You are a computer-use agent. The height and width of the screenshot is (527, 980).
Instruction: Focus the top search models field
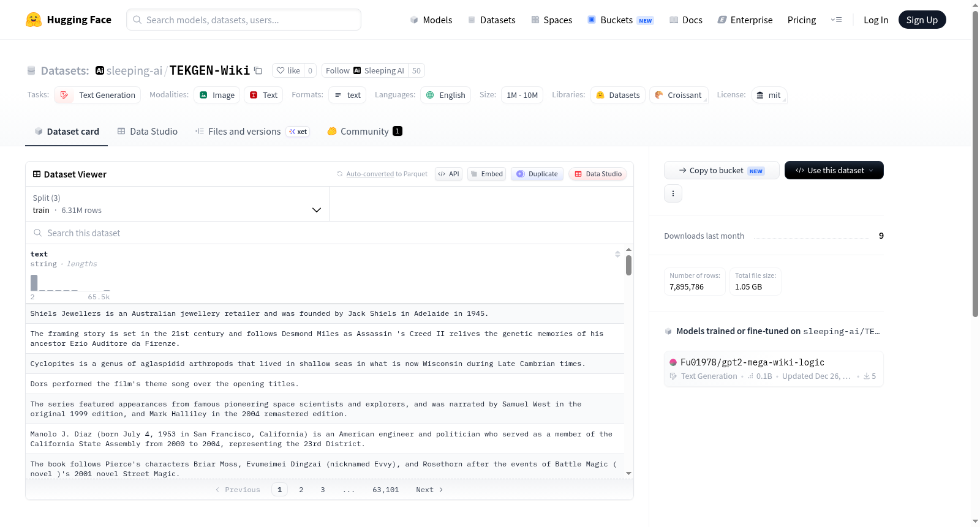[x=244, y=20]
